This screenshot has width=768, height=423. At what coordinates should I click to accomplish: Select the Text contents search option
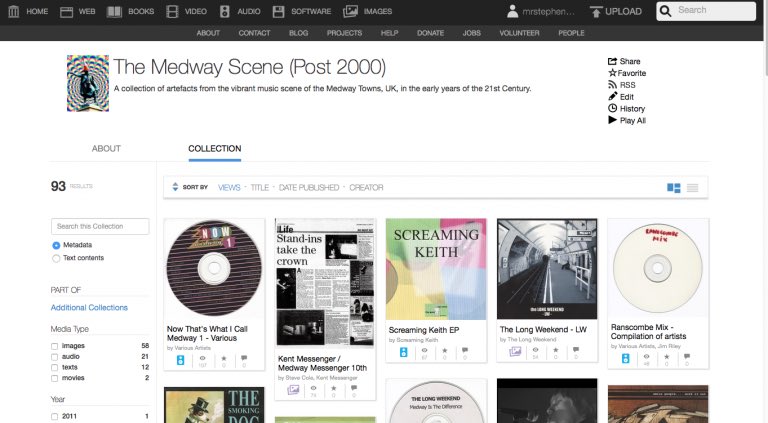pyautogui.click(x=56, y=258)
